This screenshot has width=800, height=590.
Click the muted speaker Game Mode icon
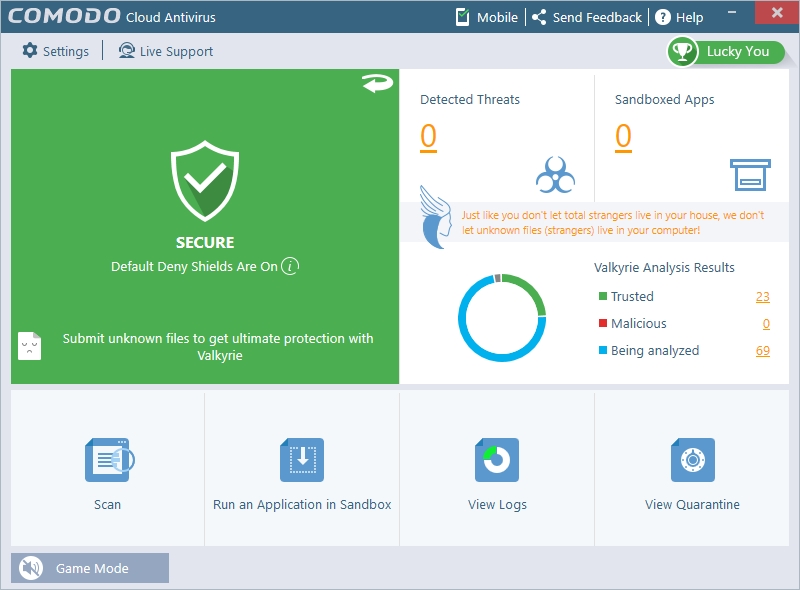point(31,568)
